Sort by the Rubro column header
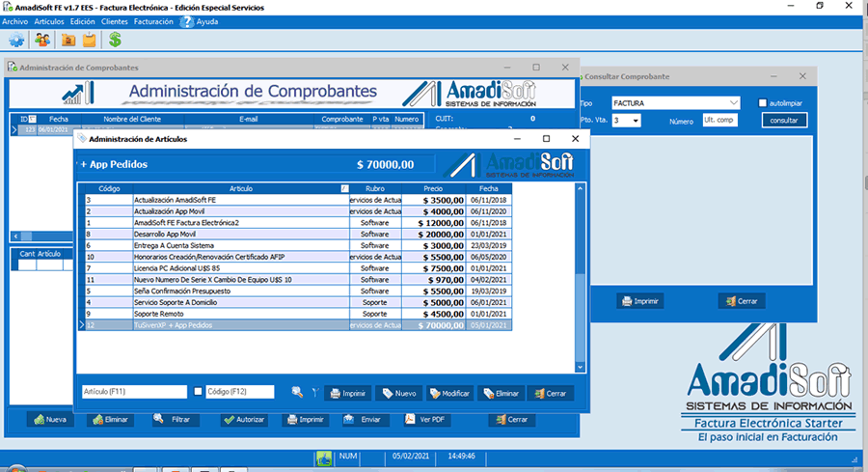This screenshot has height=472, width=868. tap(375, 189)
